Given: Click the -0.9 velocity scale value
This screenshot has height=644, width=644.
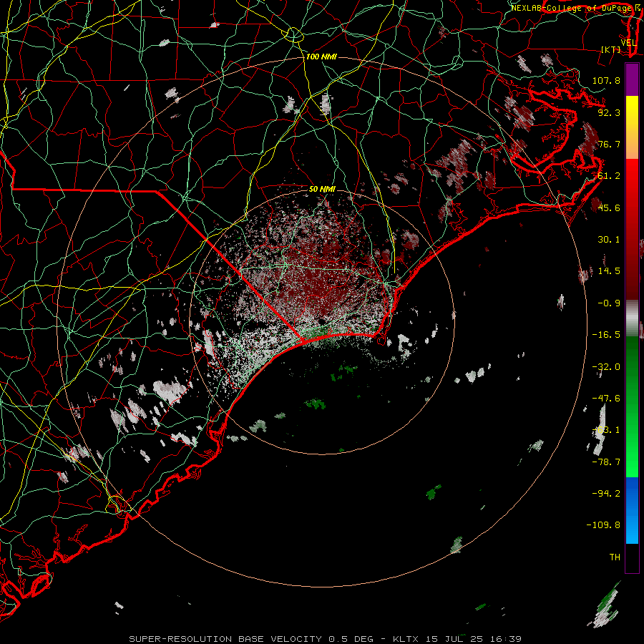Looking at the screenshot, I should [609, 303].
